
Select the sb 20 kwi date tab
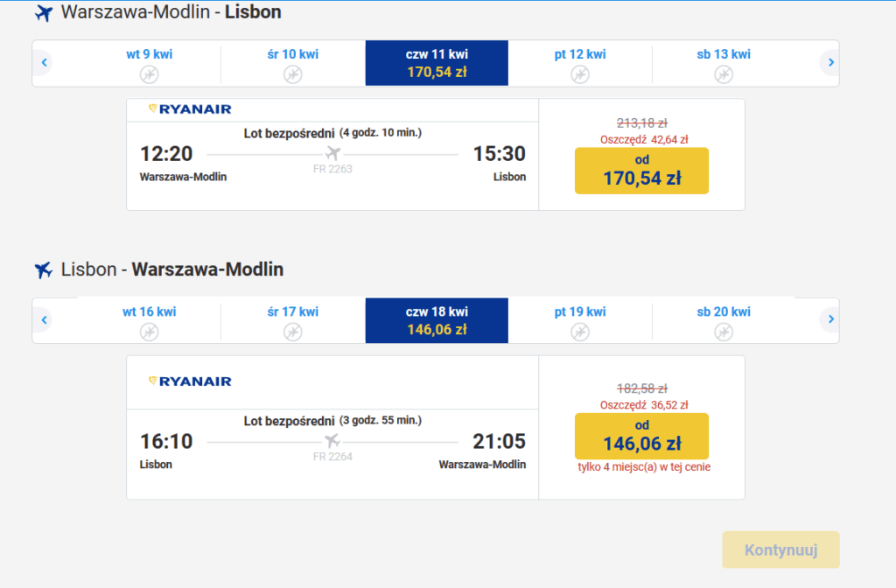[x=724, y=320]
